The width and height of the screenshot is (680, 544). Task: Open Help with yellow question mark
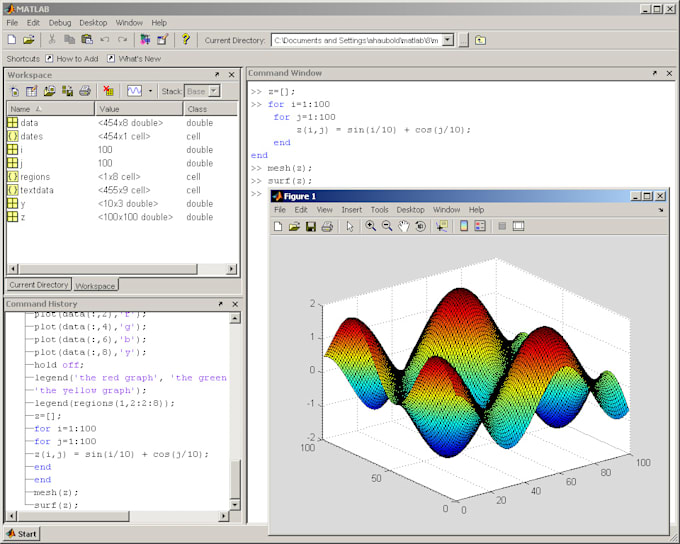[186, 39]
